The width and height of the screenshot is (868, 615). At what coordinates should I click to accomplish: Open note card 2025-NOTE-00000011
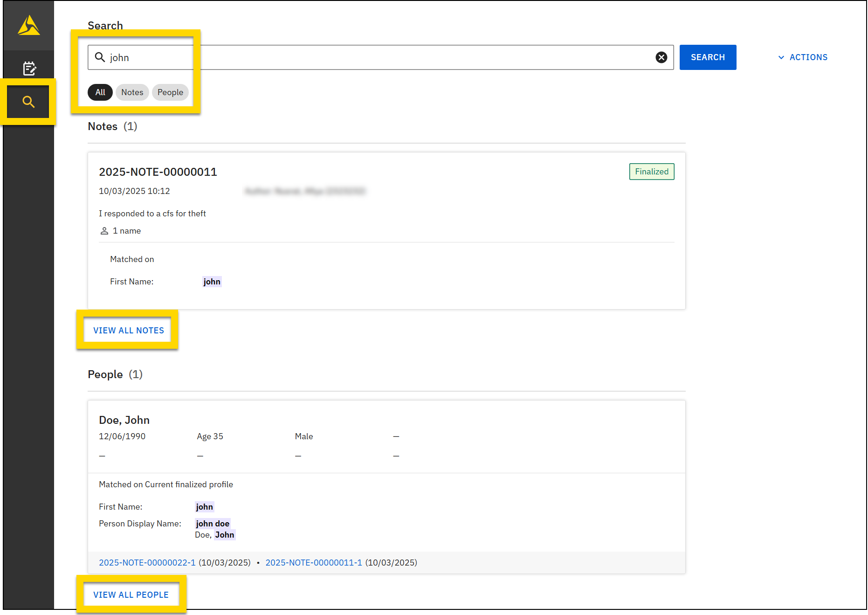pos(158,172)
